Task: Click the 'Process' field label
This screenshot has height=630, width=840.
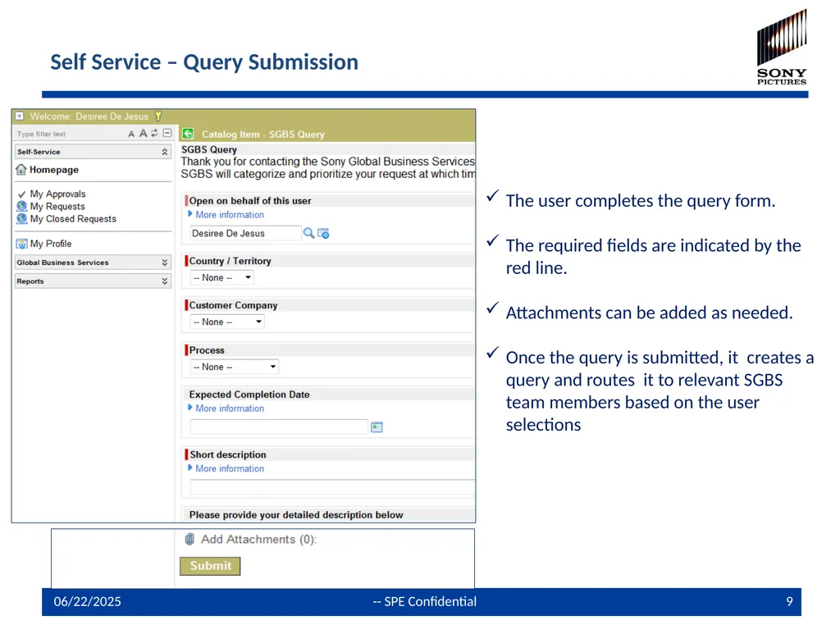Action: click(207, 350)
